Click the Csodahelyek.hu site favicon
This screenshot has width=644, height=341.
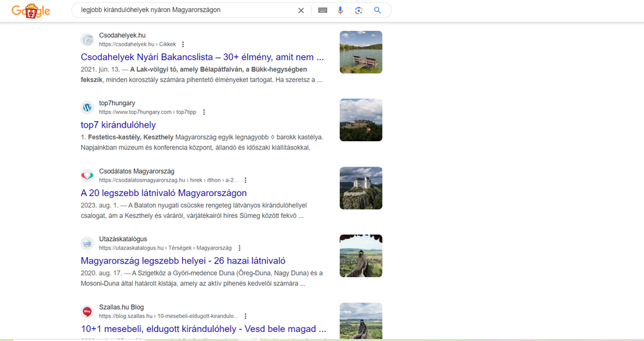pos(87,40)
